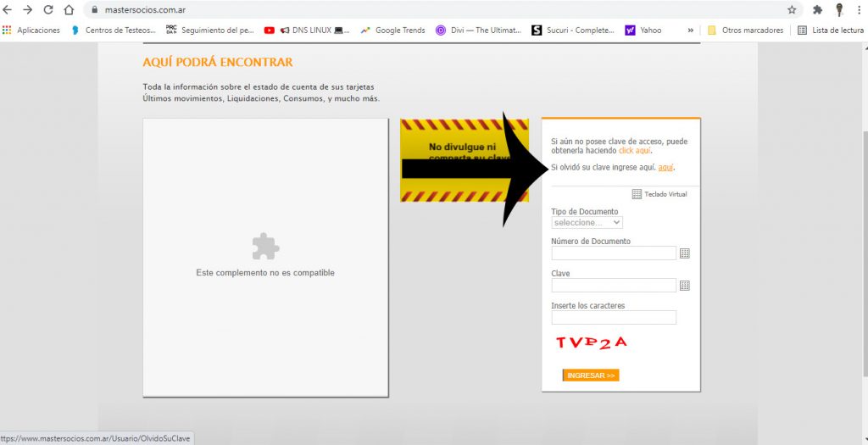Screen dimensions: 868x445
Task: Focus the Inserte los caracteres field
Action: [614, 317]
